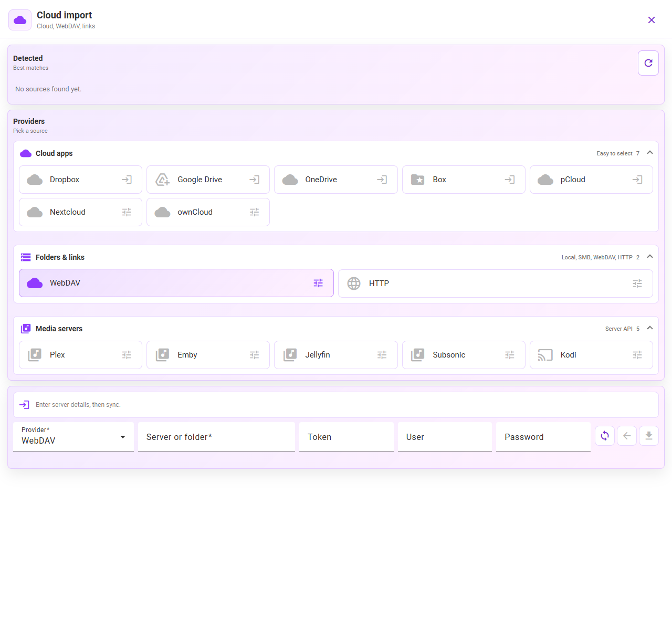Click the Dropbox sign-in arrow icon
The image size is (672, 630).
coord(127,180)
